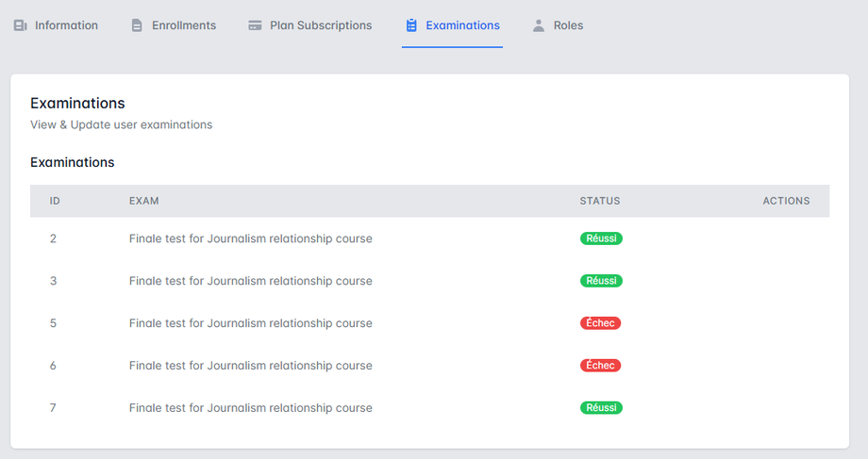
Task: Click the Échec status badge in row 6
Action: (x=600, y=366)
